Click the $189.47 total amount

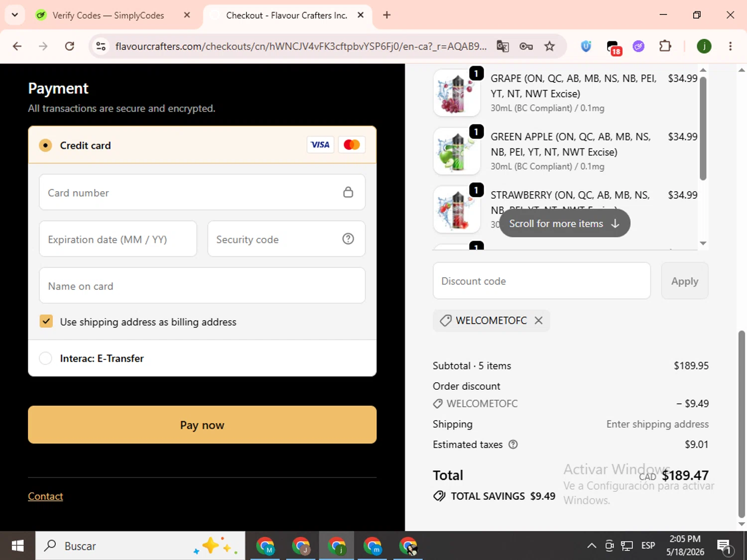tap(685, 475)
